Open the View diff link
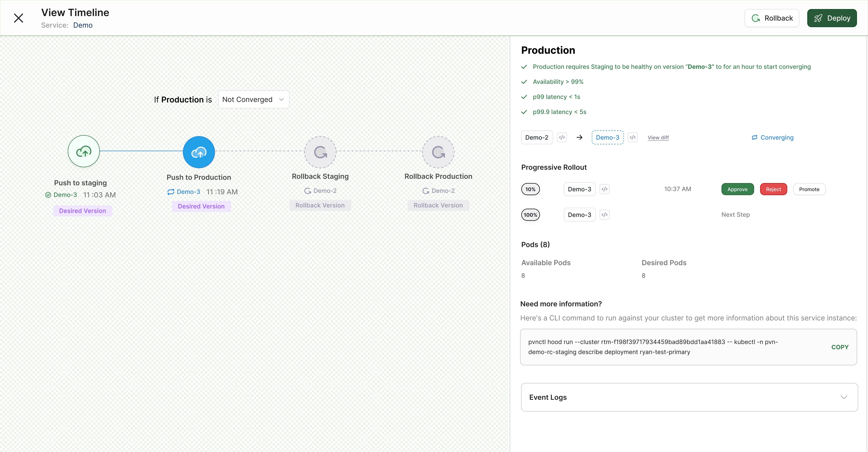The image size is (868, 452). point(658,138)
